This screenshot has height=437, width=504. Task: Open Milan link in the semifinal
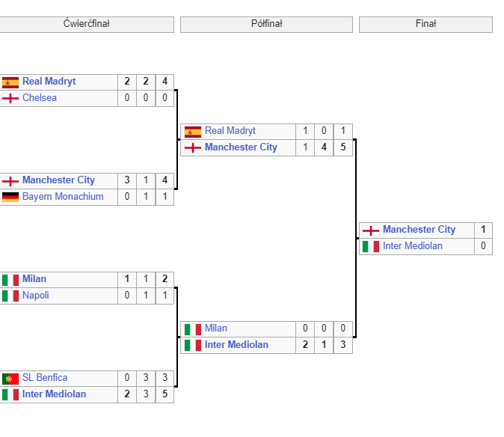coord(216,328)
